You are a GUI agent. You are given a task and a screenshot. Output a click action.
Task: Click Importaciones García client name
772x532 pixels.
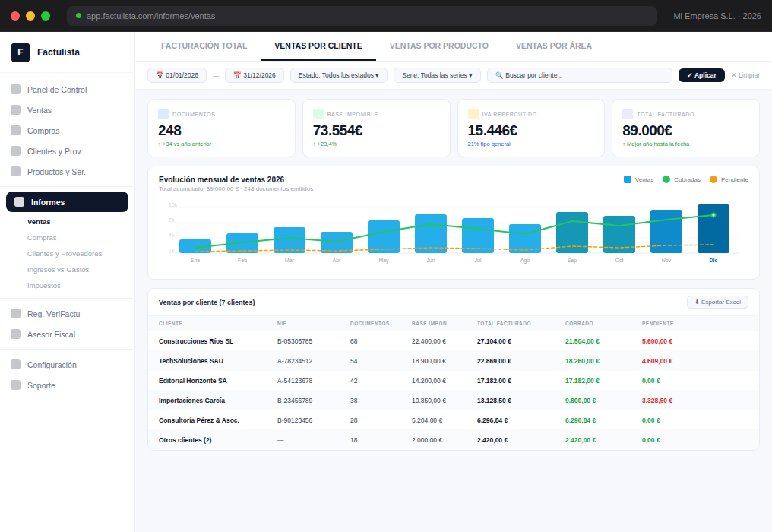coord(191,401)
